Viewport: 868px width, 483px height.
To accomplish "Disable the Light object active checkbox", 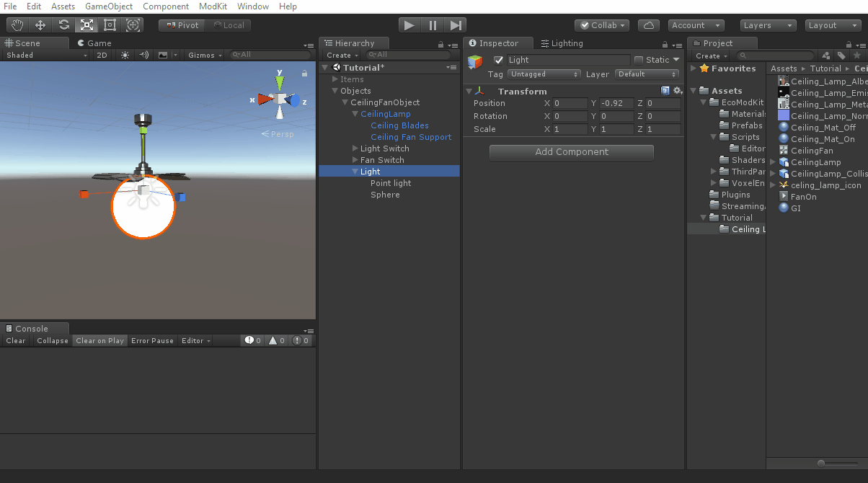I will click(498, 60).
